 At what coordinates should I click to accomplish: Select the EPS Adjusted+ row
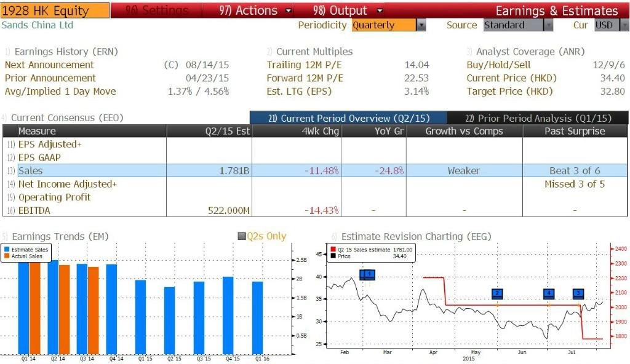pos(315,144)
